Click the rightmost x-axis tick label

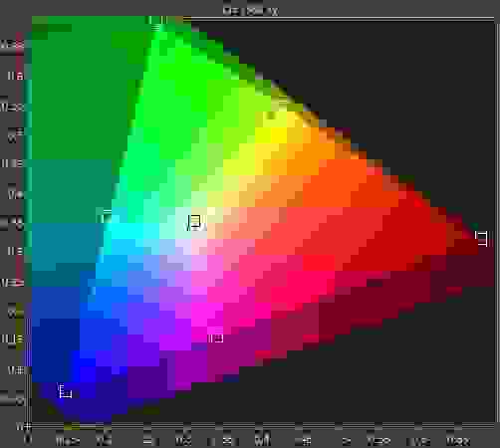pos(458,441)
